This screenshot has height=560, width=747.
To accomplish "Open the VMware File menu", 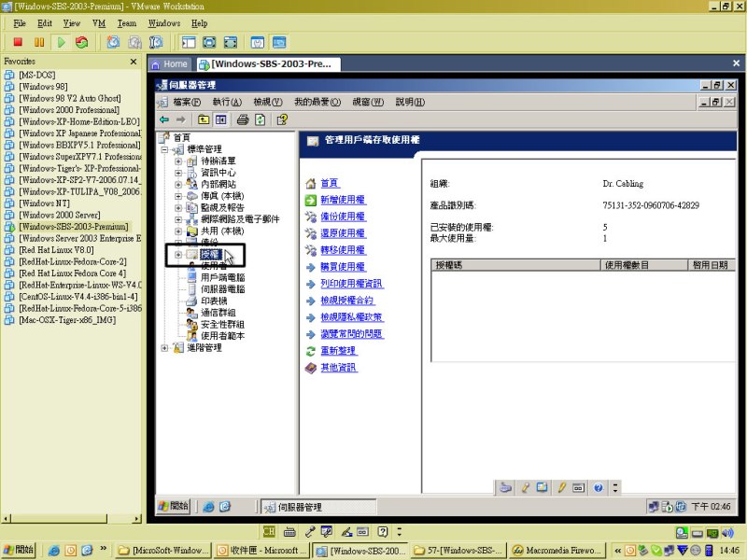I will coord(20,23).
